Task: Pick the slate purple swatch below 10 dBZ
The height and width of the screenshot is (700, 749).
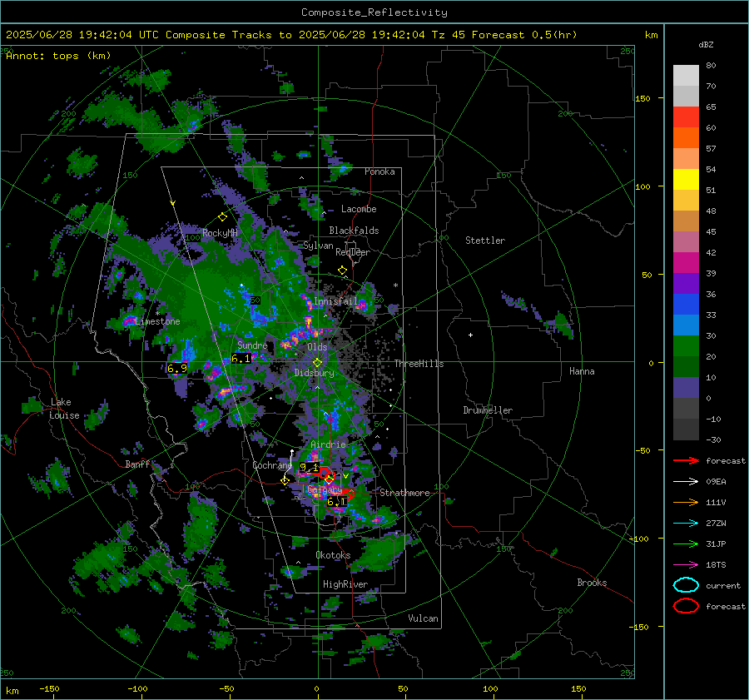Action: [686, 388]
